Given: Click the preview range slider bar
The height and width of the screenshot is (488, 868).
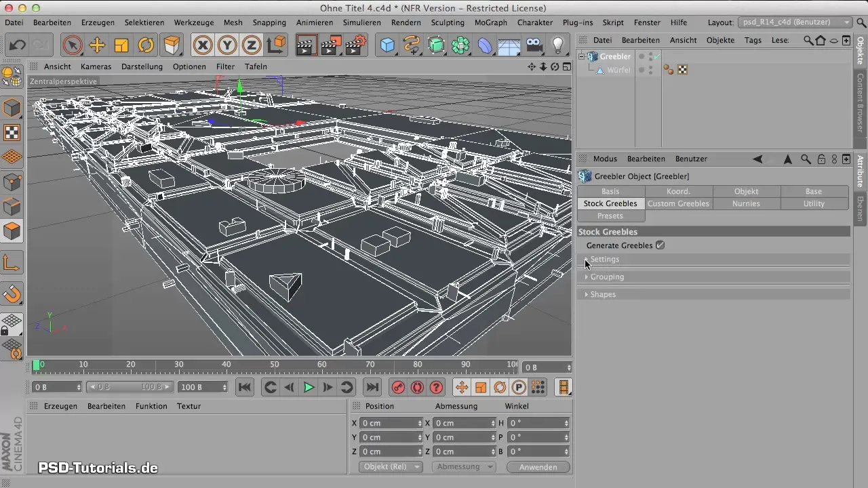Looking at the screenshot, I should pos(130,387).
